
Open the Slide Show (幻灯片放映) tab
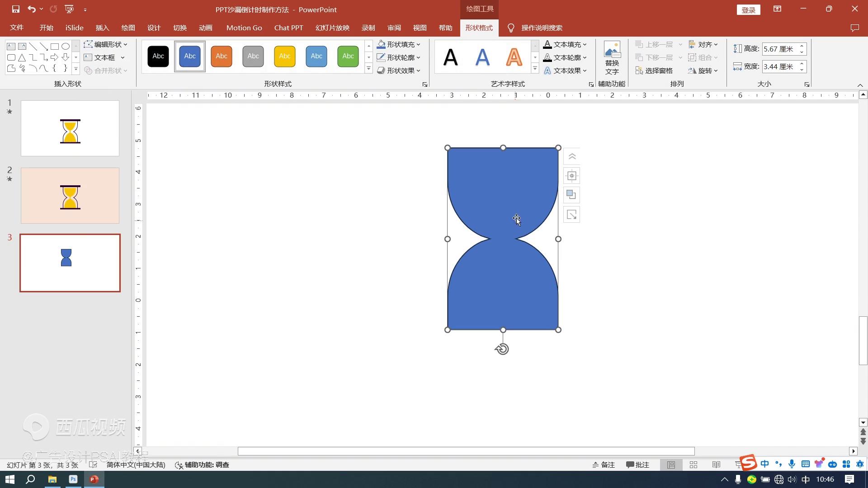[333, 28]
